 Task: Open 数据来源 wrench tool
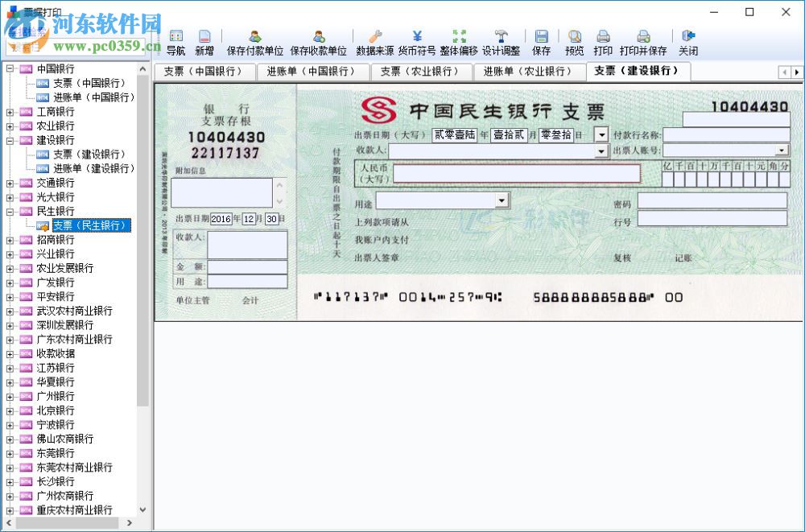click(x=375, y=43)
